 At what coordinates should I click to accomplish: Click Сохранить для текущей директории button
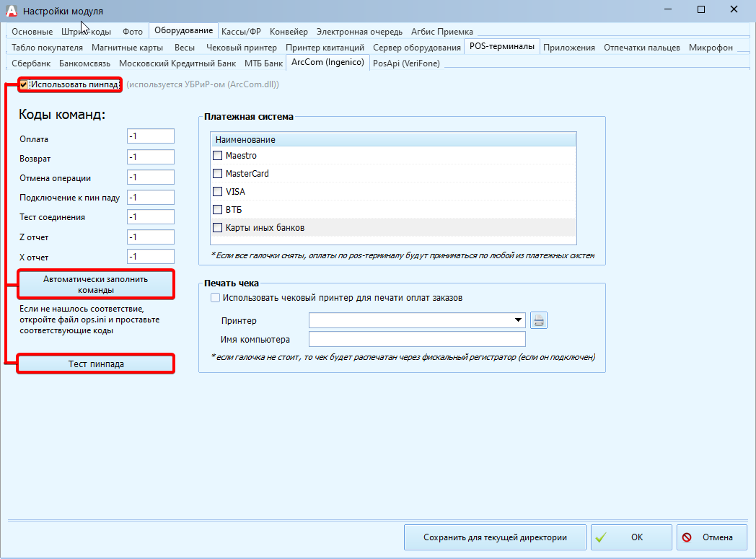pos(495,537)
